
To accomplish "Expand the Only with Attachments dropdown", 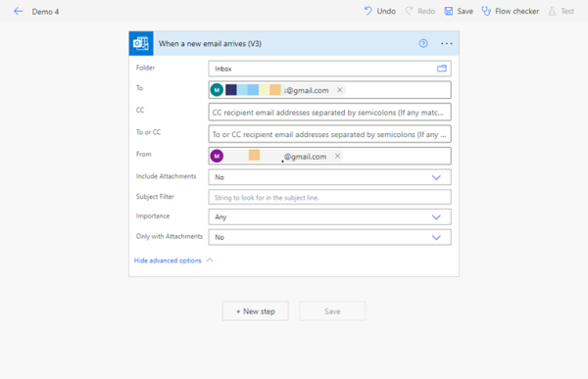I will (436, 237).
